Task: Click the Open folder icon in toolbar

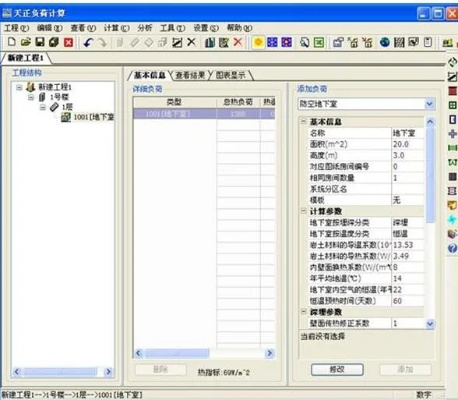Action: (26, 42)
